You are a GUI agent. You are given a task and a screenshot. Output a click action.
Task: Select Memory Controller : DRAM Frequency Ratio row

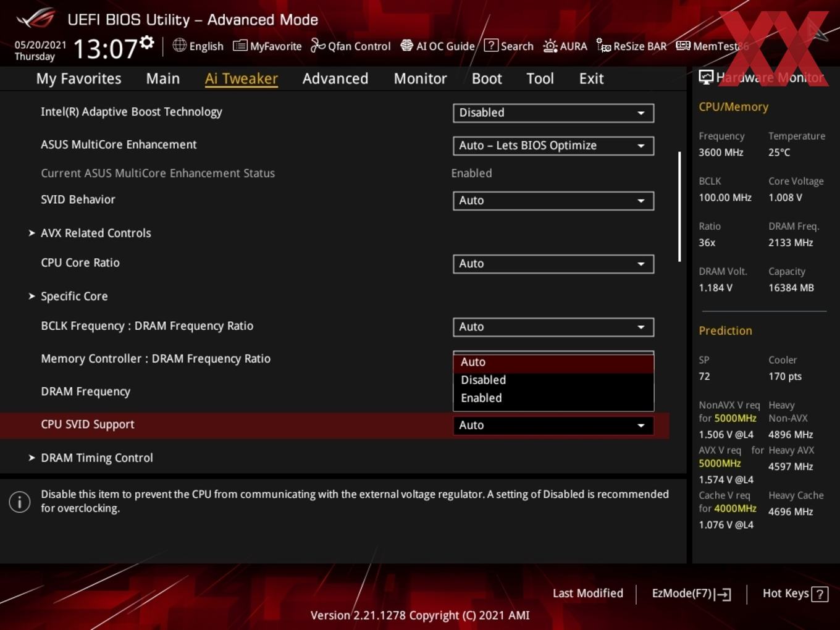(x=156, y=359)
